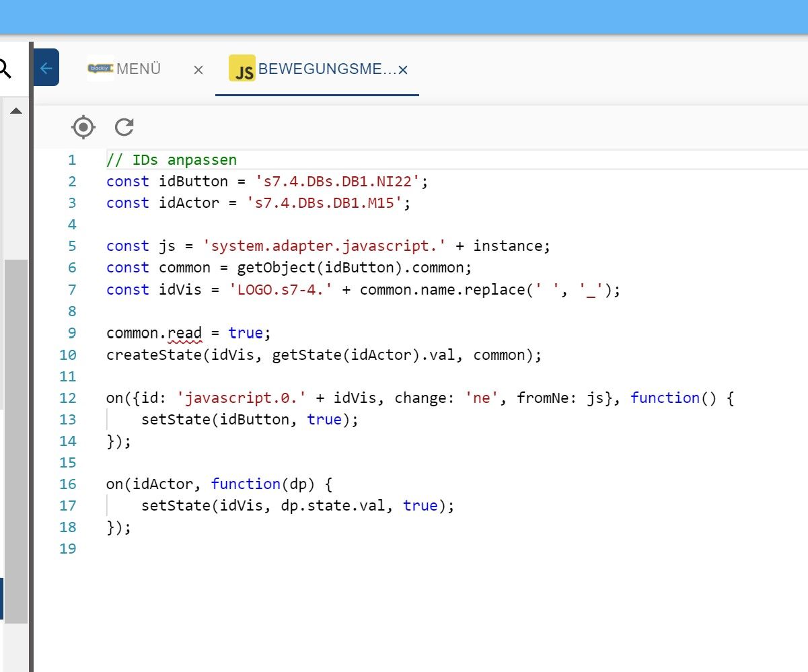The image size is (808, 672).
Task: Click 'createState' on line 10
Action: [154, 354]
